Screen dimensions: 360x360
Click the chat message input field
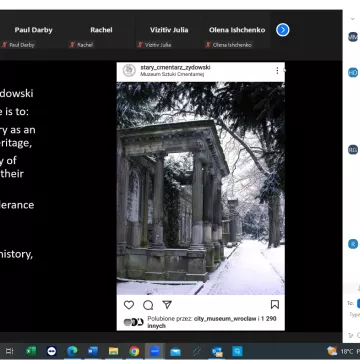(x=354, y=314)
